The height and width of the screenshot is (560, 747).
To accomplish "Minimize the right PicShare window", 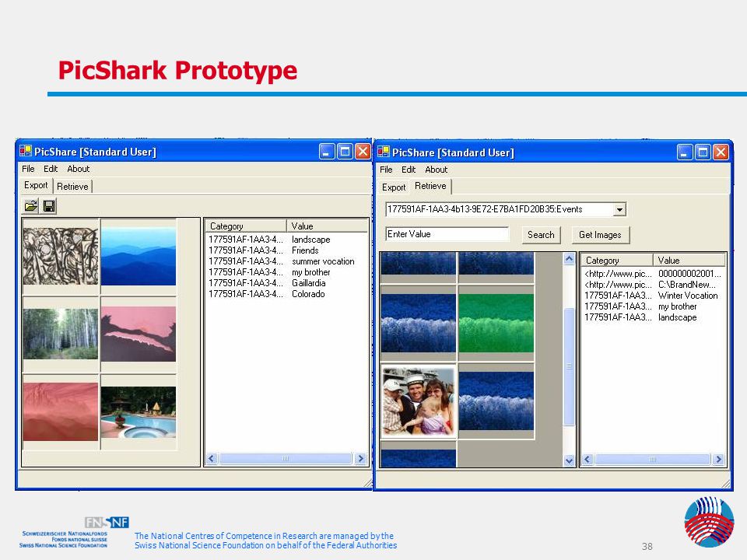I will pyautogui.click(x=685, y=152).
